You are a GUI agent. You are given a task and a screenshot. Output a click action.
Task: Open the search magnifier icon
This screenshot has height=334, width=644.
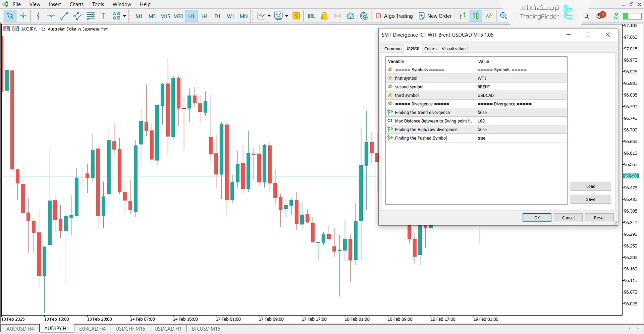587,16
